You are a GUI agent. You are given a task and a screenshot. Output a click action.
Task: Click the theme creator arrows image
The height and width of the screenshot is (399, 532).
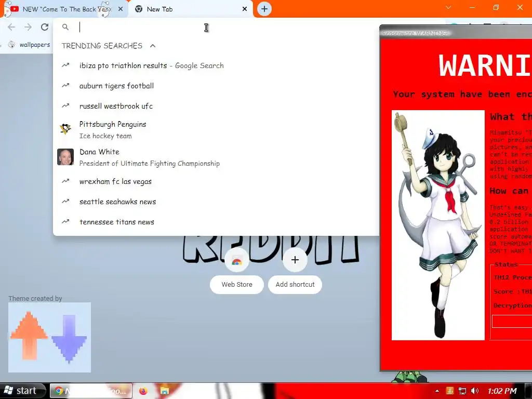(x=49, y=338)
